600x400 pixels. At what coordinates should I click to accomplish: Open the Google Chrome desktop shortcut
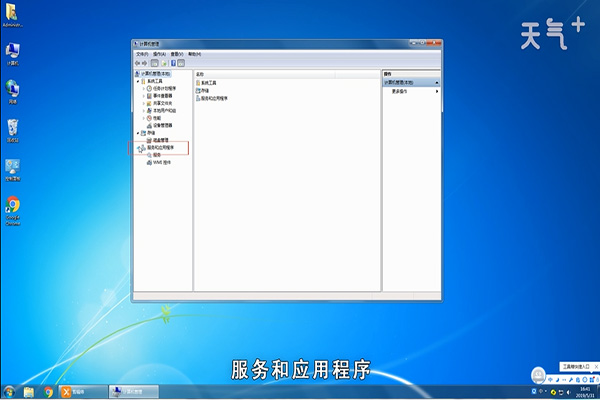[x=13, y=211]
